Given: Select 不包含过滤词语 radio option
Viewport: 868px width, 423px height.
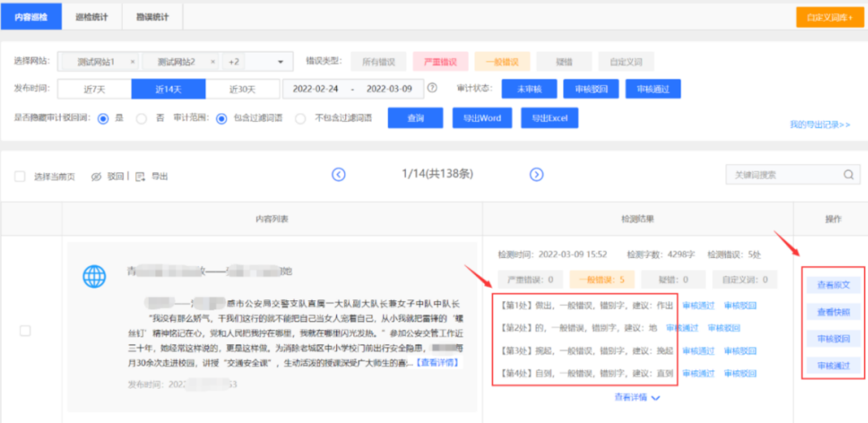Looking at the screenshot, I should [301, 118].
